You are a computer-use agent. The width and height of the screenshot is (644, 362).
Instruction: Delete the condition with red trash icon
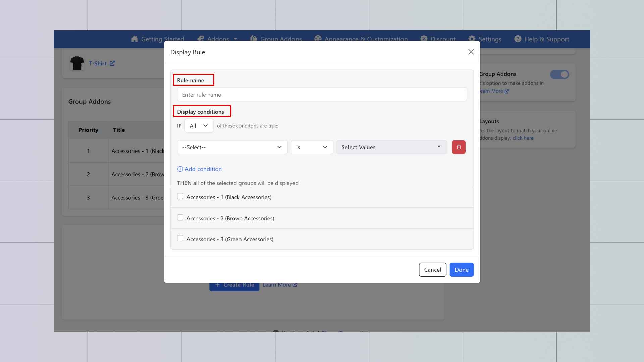[459, 147]
